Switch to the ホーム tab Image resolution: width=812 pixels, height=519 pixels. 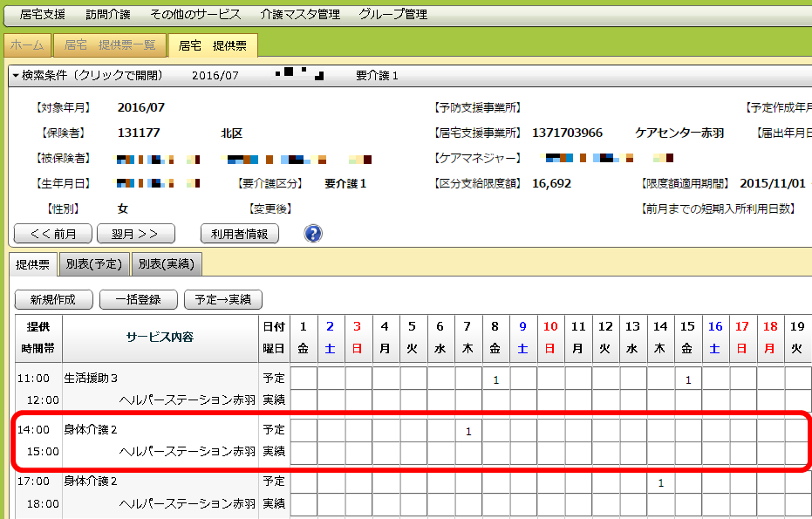click(x=27, y=45)
